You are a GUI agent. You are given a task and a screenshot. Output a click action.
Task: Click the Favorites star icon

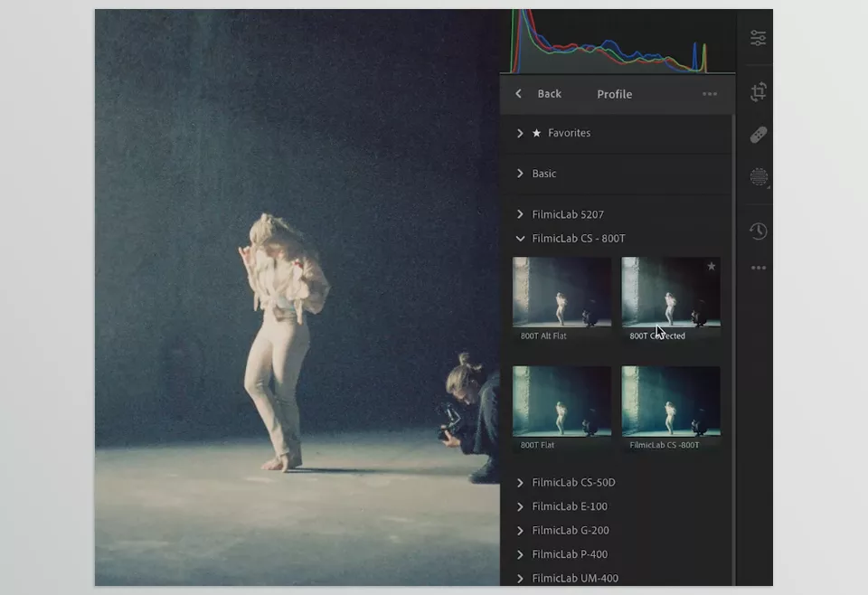536,133
